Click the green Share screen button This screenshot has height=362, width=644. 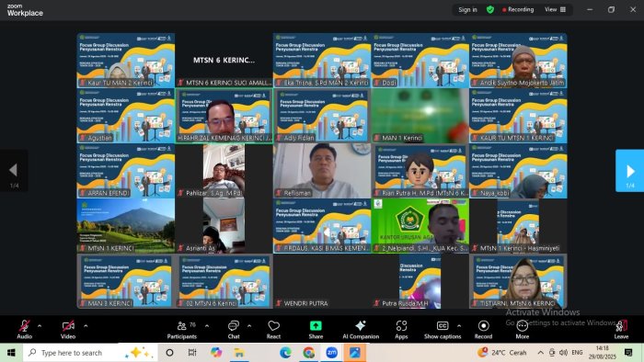[x=316, y=329]
